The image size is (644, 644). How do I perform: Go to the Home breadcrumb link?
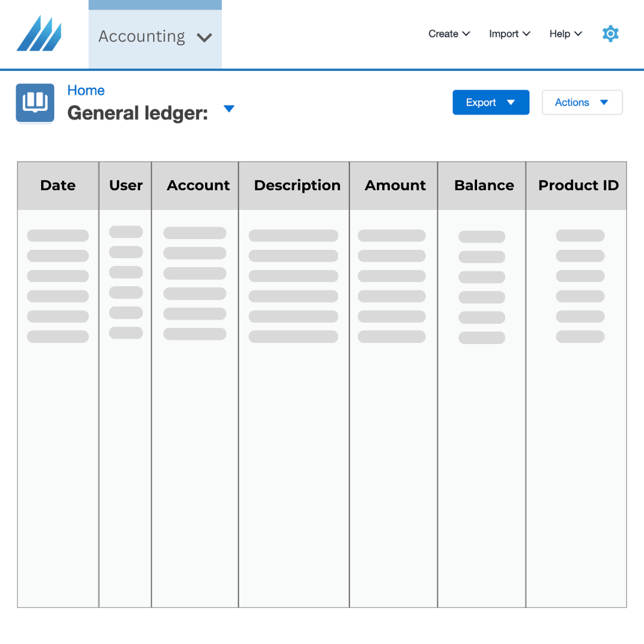click(x=86, y=91)
